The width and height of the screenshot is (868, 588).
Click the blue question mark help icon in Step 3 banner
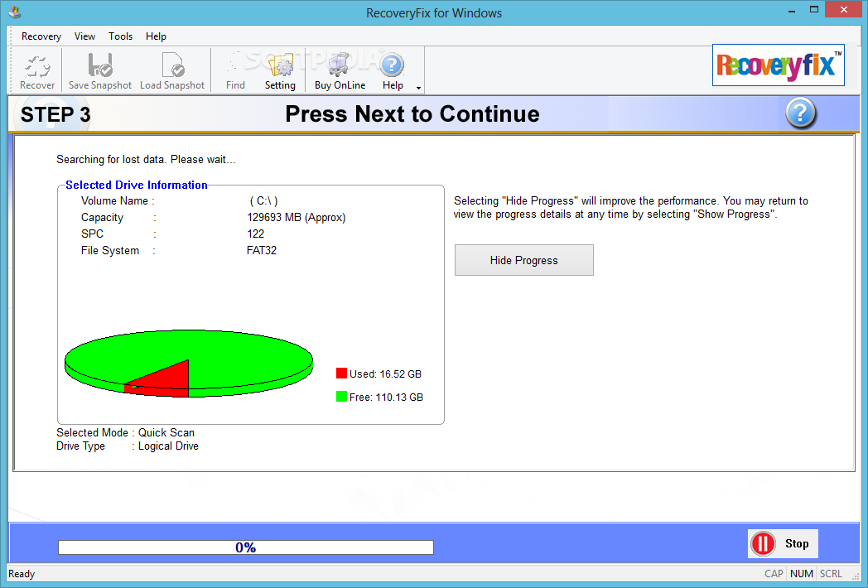[800, 113]
